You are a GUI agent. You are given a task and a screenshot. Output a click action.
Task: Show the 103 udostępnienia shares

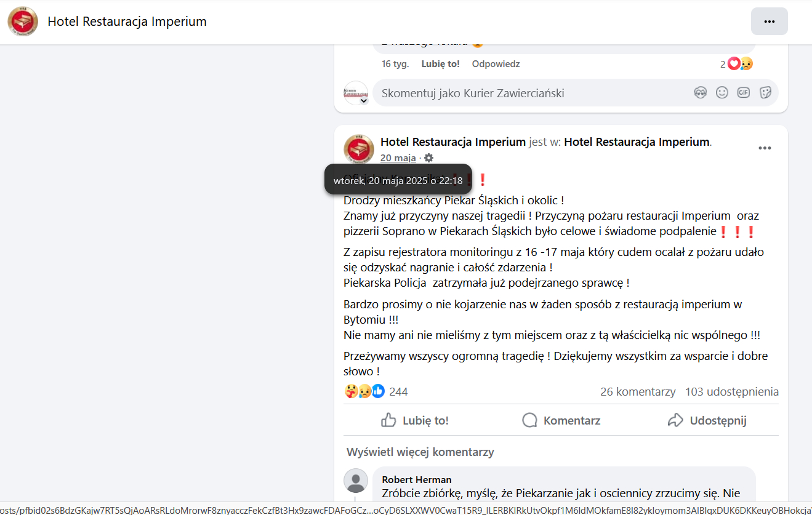click(x=731, y=392)
